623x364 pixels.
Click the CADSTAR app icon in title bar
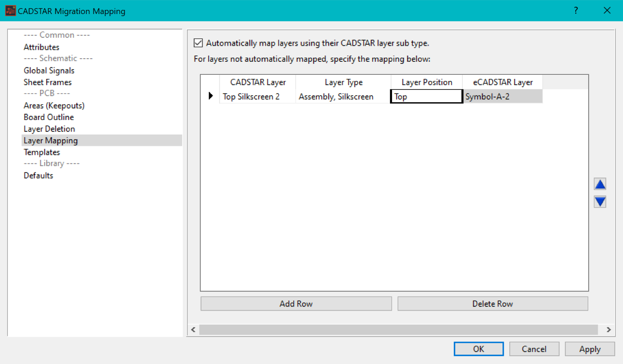(x=10, y=10)
